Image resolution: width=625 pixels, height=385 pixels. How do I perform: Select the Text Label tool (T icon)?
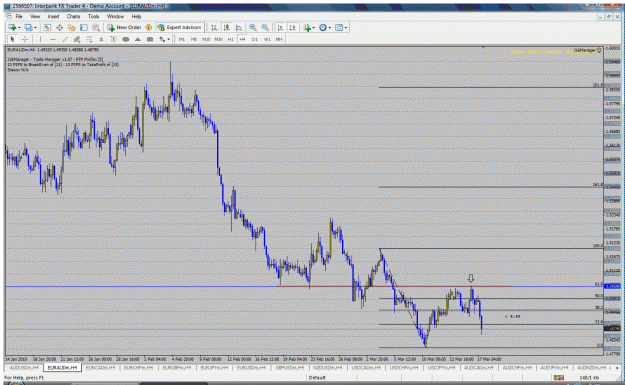click(x=113, y=39)
